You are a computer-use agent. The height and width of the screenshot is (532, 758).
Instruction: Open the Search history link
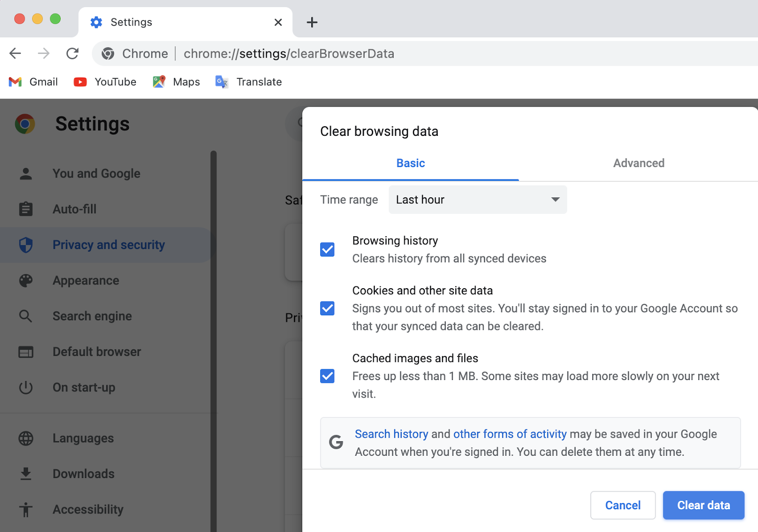pyautogui.click(x=391, y=434)
